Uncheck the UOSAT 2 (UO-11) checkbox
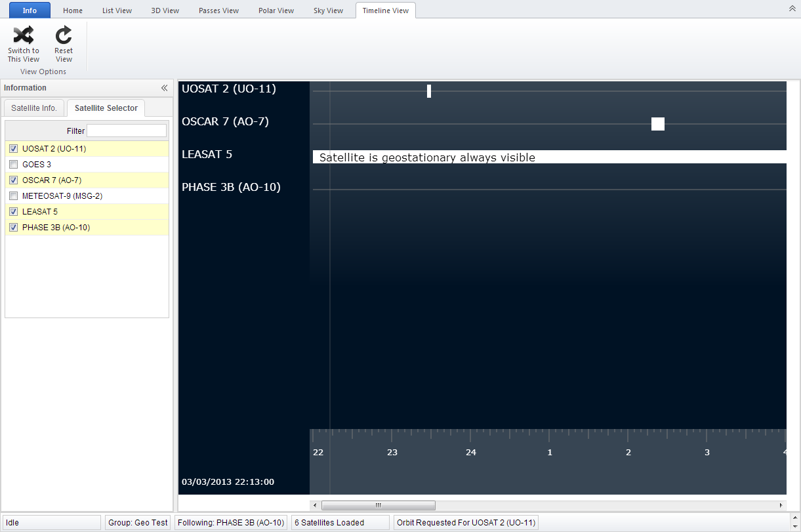The width and height of the screenshot is (801, 532). point(13,149)
